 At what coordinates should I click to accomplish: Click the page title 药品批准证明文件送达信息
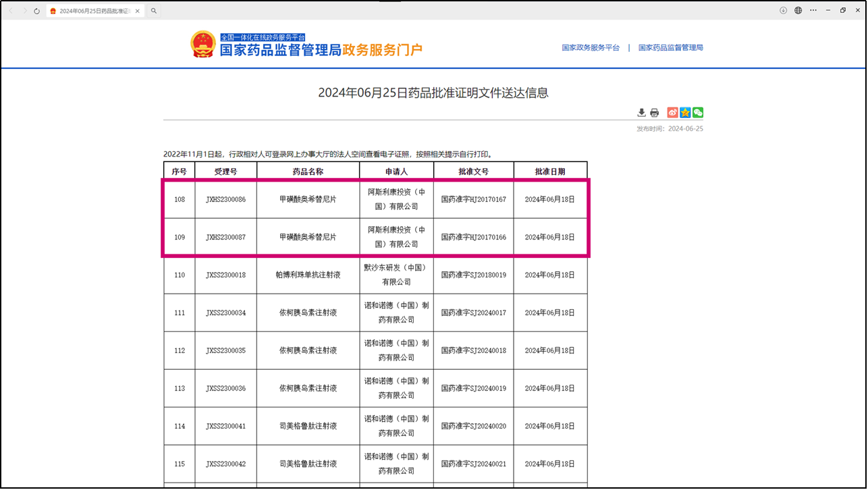pyautogui.click(x=433, y=93)
